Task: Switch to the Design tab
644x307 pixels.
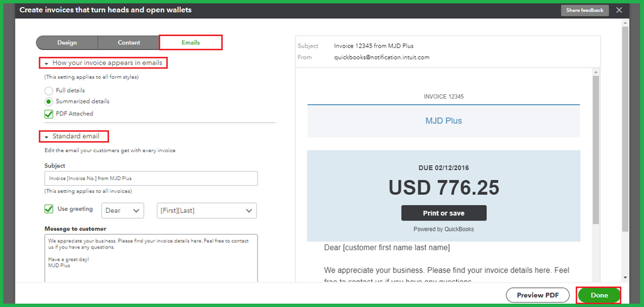Action: tap(67, 43)
